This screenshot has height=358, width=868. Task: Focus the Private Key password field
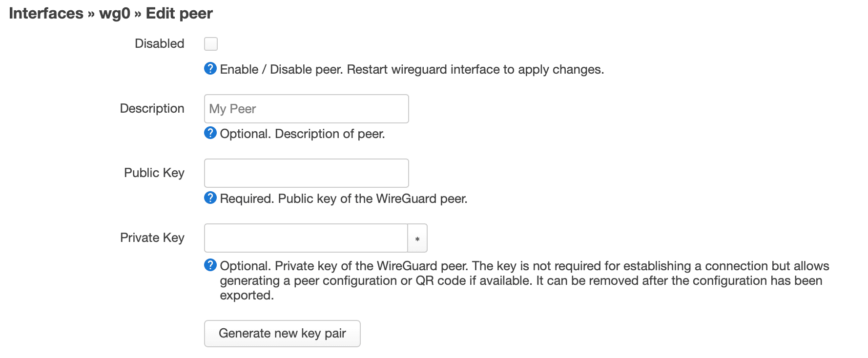click(306, 238)
